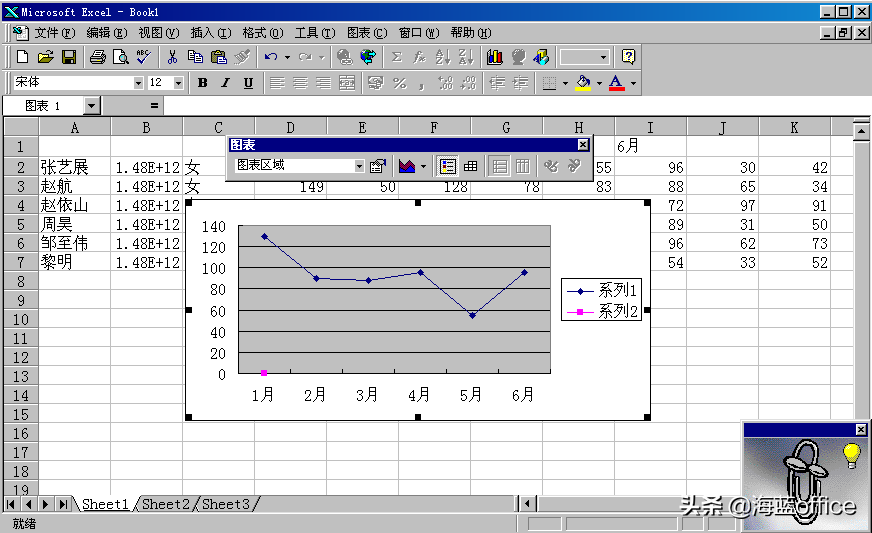Close the 图表 floating toolbar
This screenshot has height=533, width=872.
click(x=583, y=145)
